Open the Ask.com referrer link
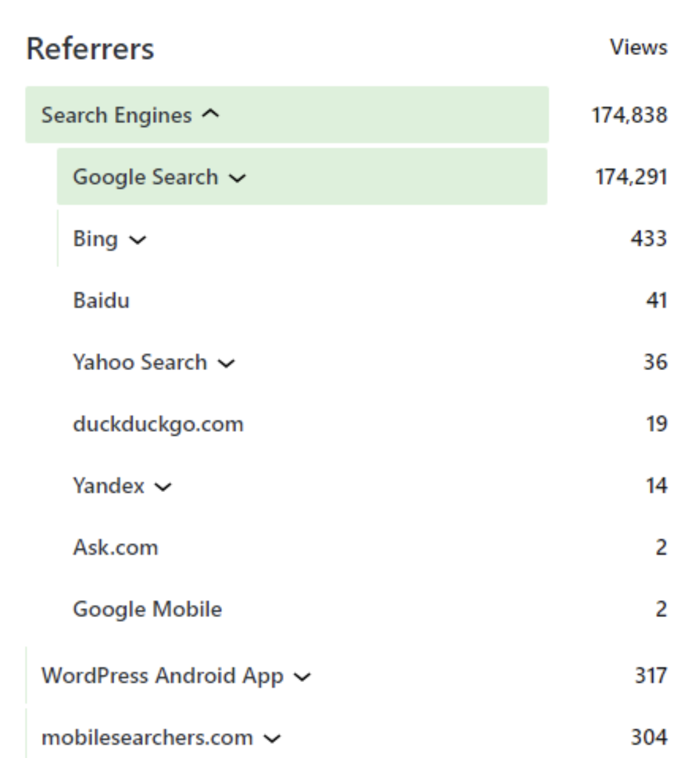The image size is (700, 758). point(116,548)
